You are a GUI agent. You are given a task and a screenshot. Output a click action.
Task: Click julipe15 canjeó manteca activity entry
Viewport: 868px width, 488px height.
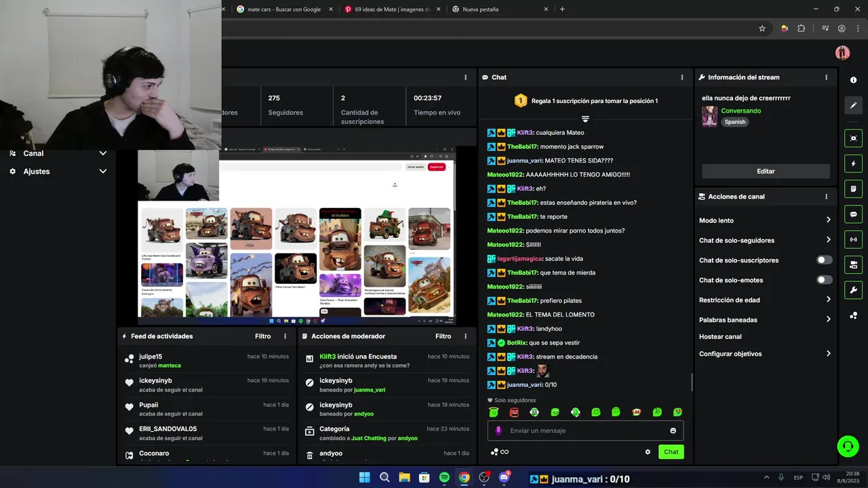[x=206, y=361]
